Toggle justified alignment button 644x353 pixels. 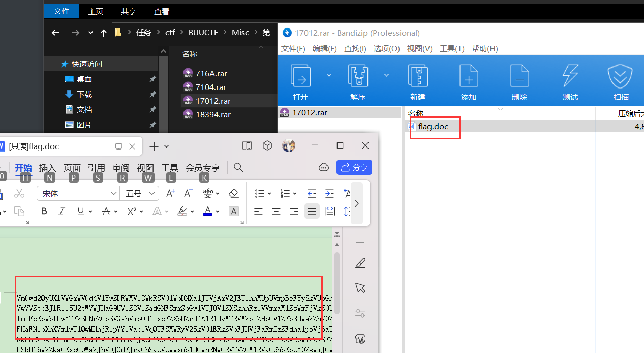coord(312,211)
